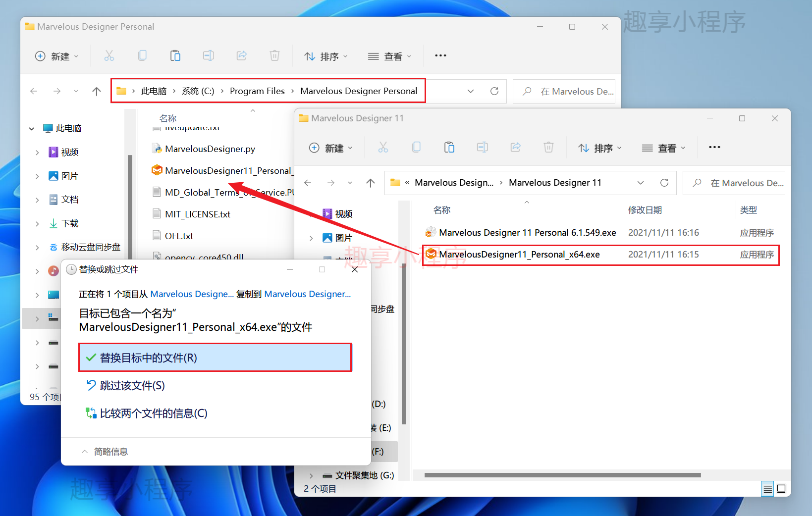Go back in Marvelous Designer Personal window
The height and width of the screenshot is (516, 812).
34,91
